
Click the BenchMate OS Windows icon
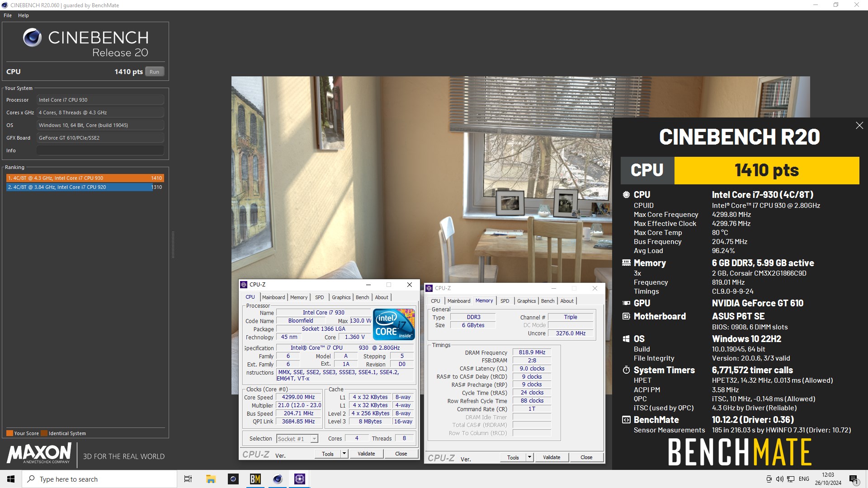626,339
